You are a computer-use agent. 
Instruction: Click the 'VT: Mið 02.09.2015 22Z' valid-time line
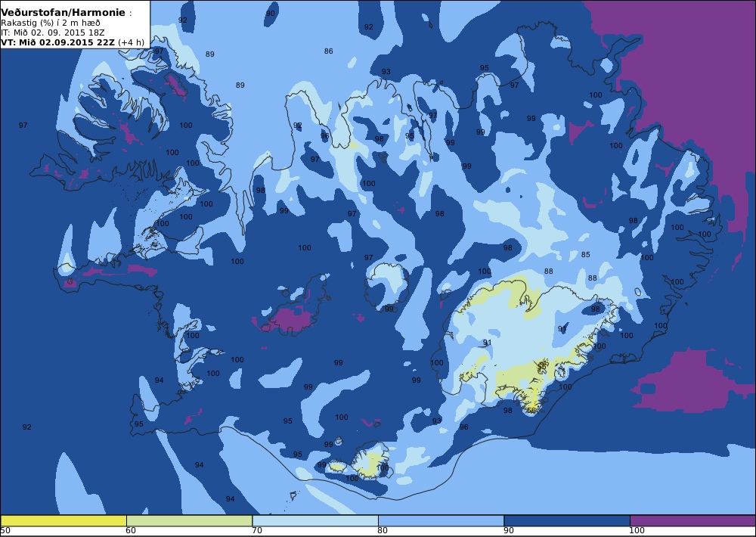tap(57, 42)
